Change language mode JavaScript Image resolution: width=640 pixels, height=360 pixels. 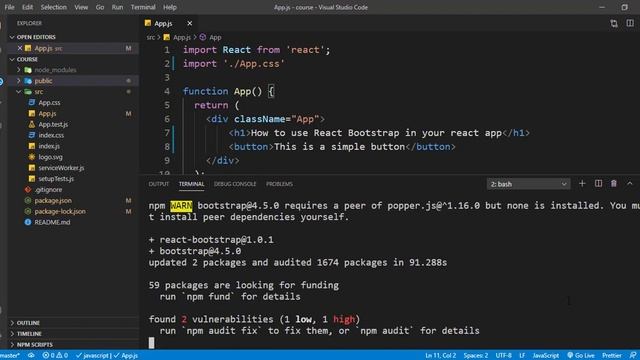[x=546, y=356]
